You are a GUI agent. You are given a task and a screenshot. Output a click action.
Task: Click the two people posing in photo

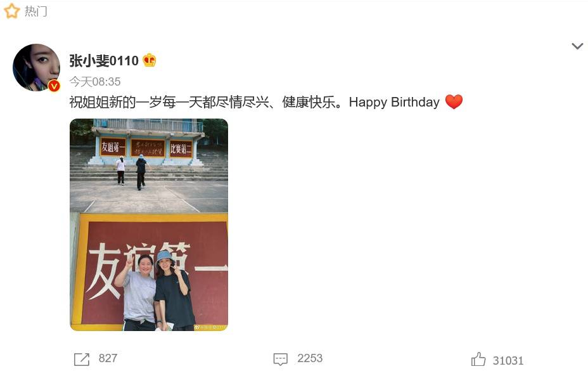coord(155,290)
